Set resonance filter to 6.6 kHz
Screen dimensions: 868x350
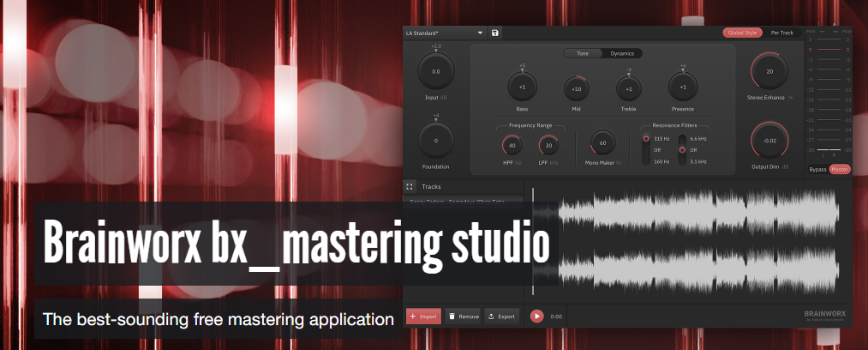point(698,138)
